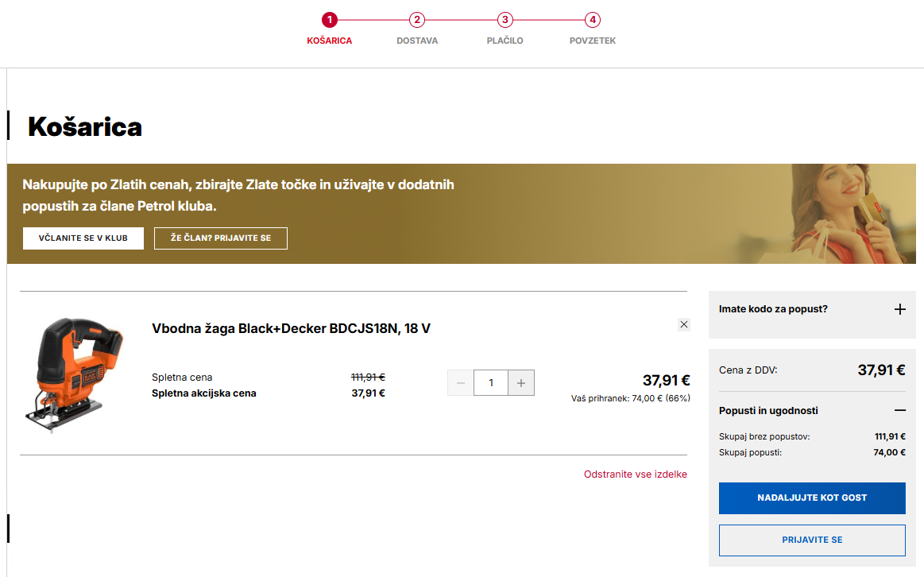Click the step 1 circle icon

tap(330, 20)
